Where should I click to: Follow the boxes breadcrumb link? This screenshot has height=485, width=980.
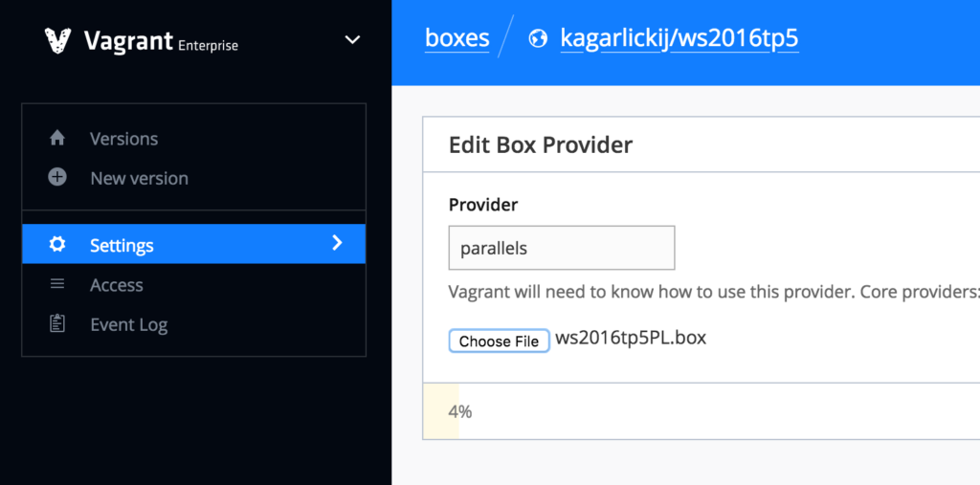pos(457,39)
